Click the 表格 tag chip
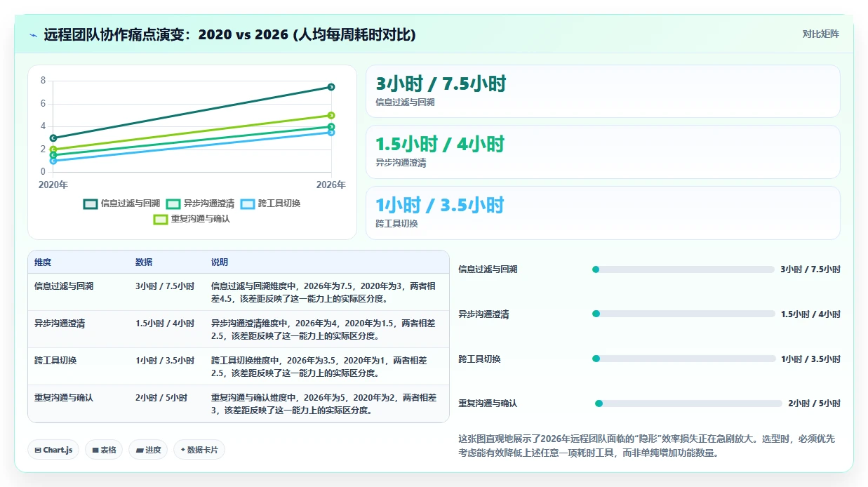Viewport: 868px width, 487px height. [104, 450]
